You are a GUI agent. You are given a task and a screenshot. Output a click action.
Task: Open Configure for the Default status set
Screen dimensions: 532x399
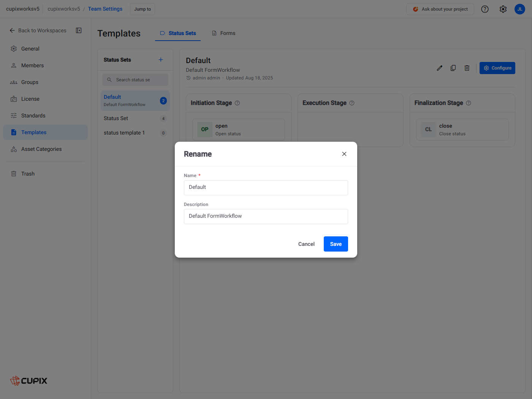[x=497, y=68]
